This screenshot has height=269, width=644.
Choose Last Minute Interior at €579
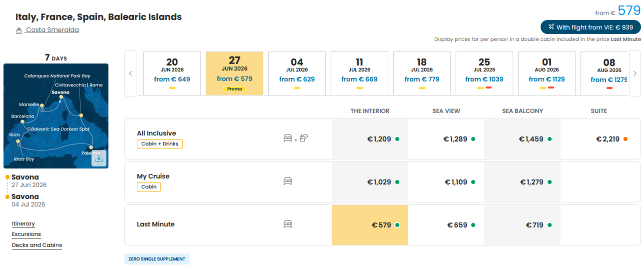point(370,225)
